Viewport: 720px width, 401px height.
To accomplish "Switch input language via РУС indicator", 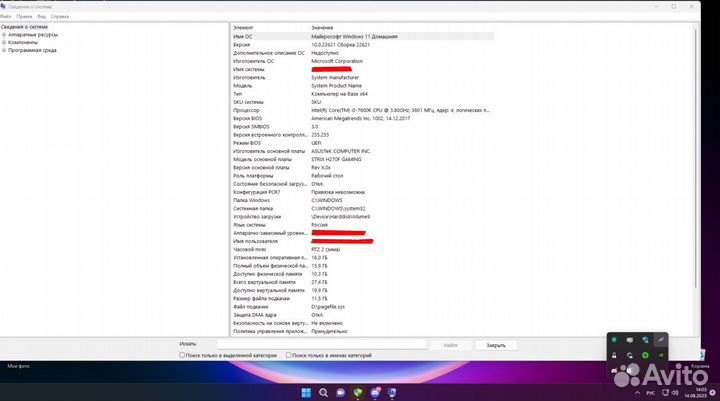I will (651, 393).
